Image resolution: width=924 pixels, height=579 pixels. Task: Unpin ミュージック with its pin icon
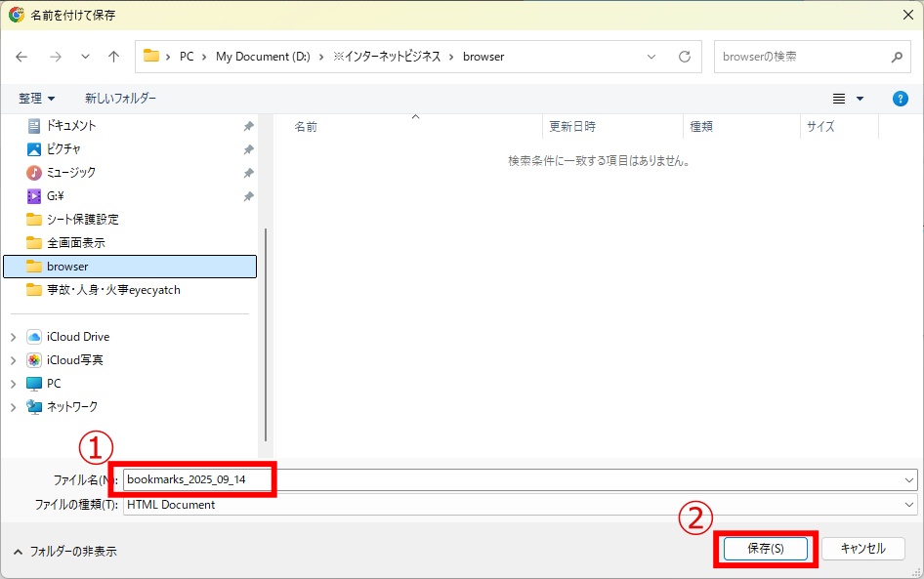[249, 173]
